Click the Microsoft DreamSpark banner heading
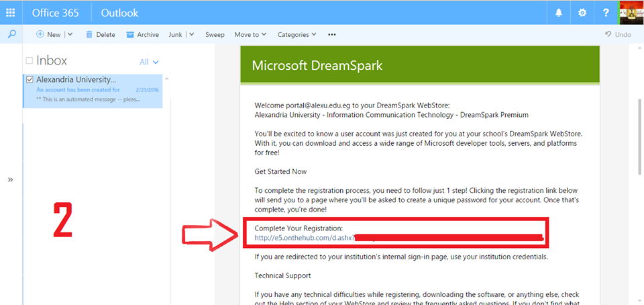This screenshot has height=305, width=644. [x=317, y=66]
